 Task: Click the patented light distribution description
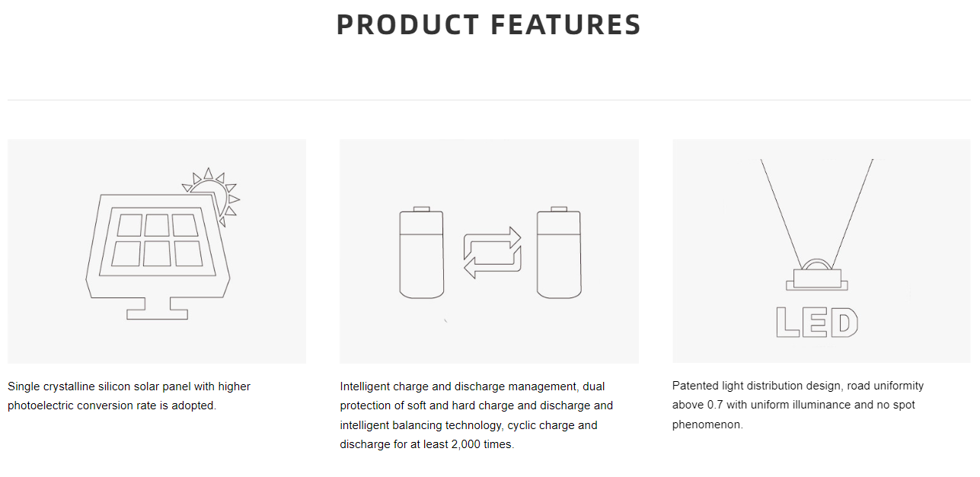798,405
